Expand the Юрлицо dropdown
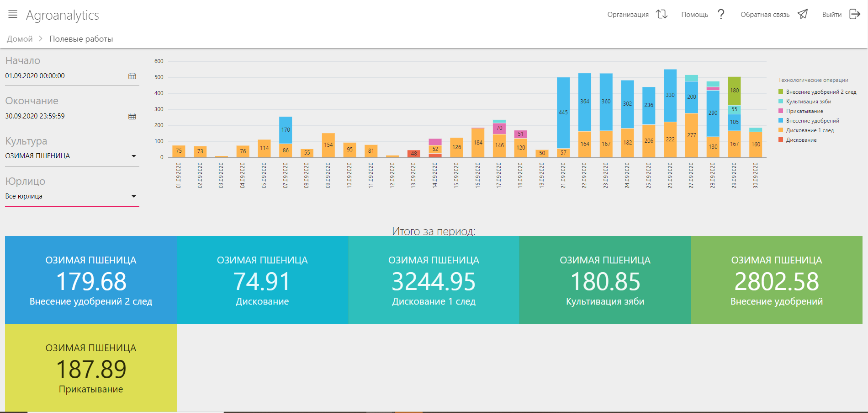The image size is (868, 413). point(133,197)
